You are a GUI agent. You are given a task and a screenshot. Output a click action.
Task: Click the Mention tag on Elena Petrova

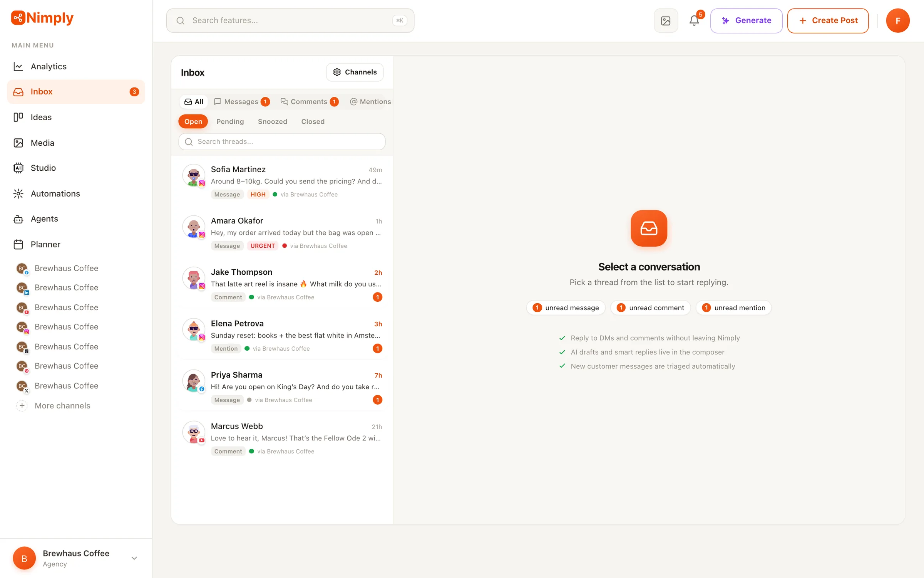(226, 349)
